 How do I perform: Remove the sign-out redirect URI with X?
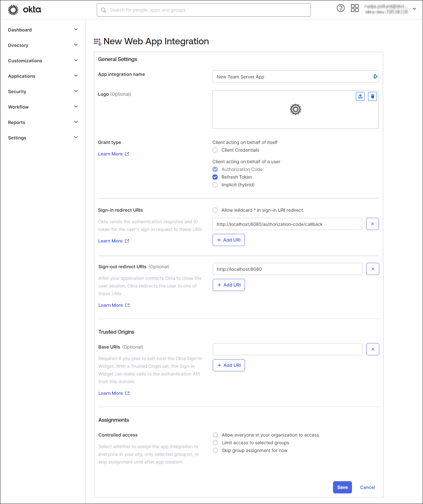[x=373, y=269]
